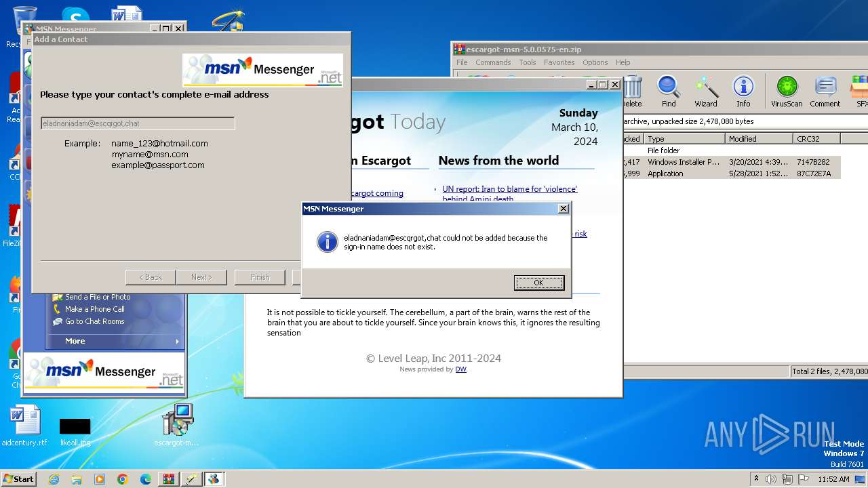Open the File menu in WinRAR

[462, 62]
